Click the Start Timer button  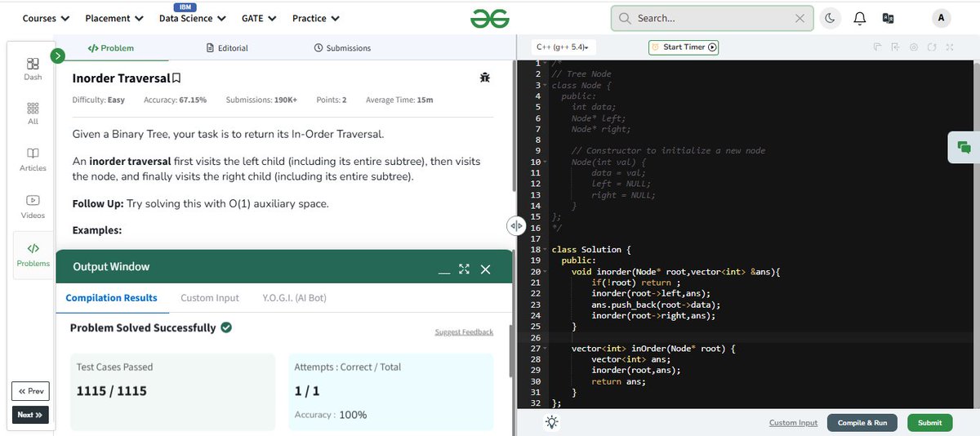[x=684, y=47]
